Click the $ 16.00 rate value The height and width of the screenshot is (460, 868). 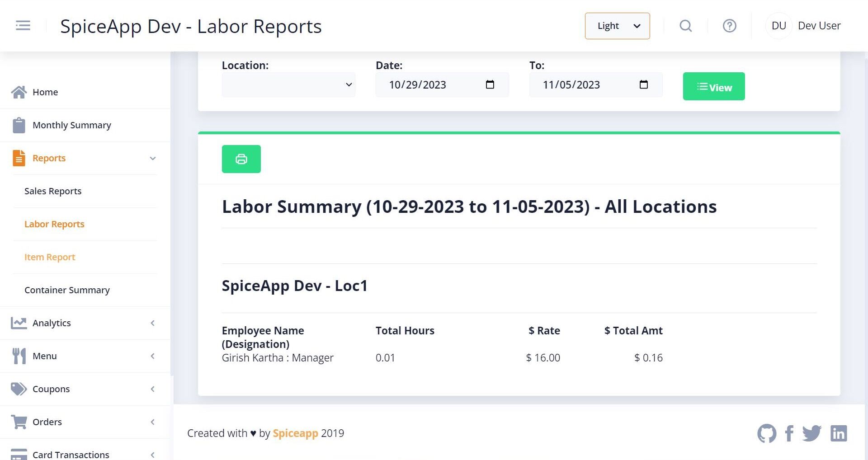[543, 358]
